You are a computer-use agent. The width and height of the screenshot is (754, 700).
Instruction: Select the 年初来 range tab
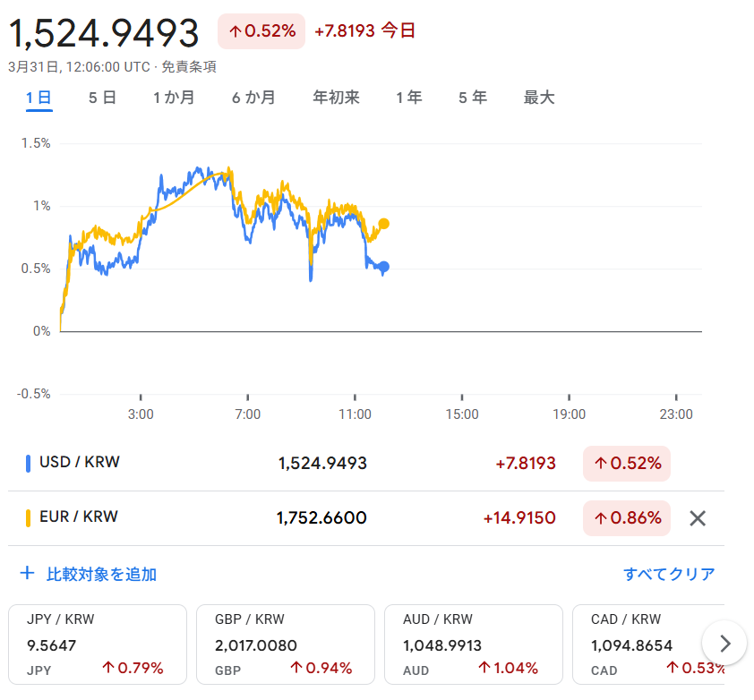336,98
